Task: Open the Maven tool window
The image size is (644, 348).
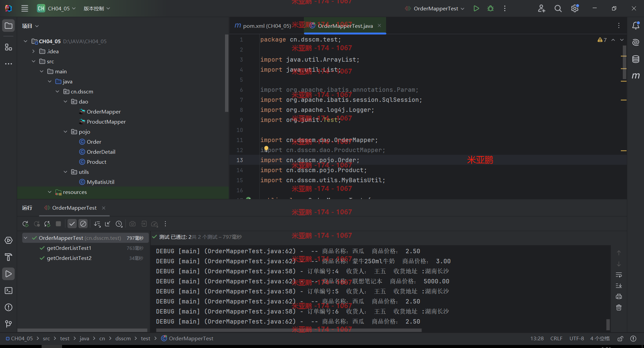Action: [636, 76]
